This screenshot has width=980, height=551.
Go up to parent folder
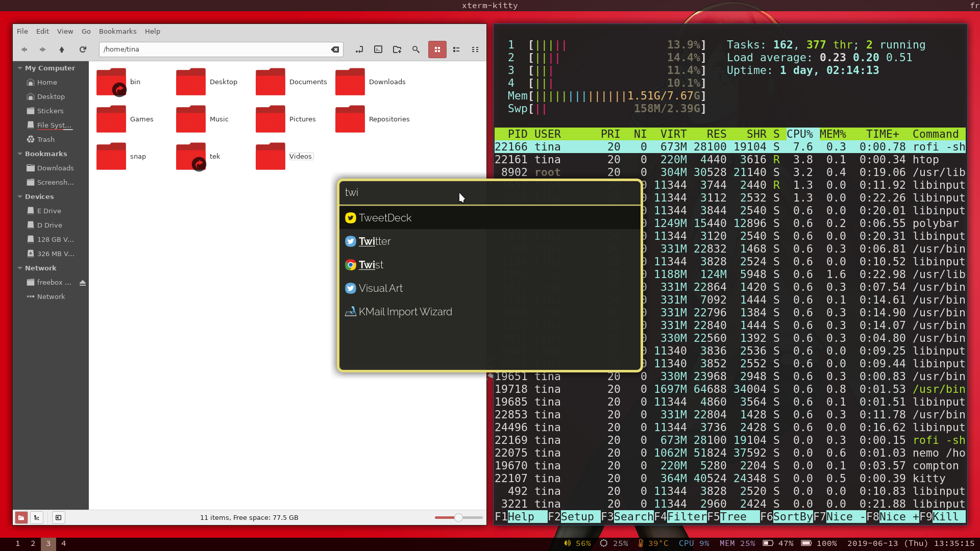(62, 49)
